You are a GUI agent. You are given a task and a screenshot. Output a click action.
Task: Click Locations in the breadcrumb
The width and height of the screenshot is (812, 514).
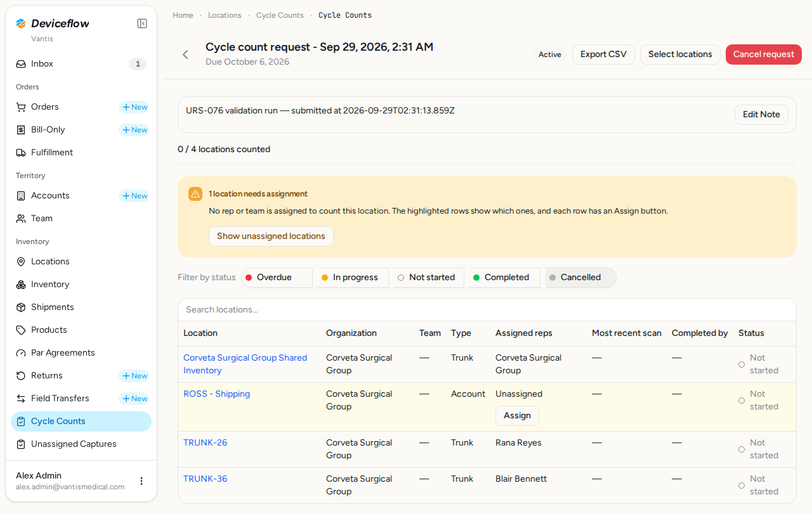(x=225, y=15)
